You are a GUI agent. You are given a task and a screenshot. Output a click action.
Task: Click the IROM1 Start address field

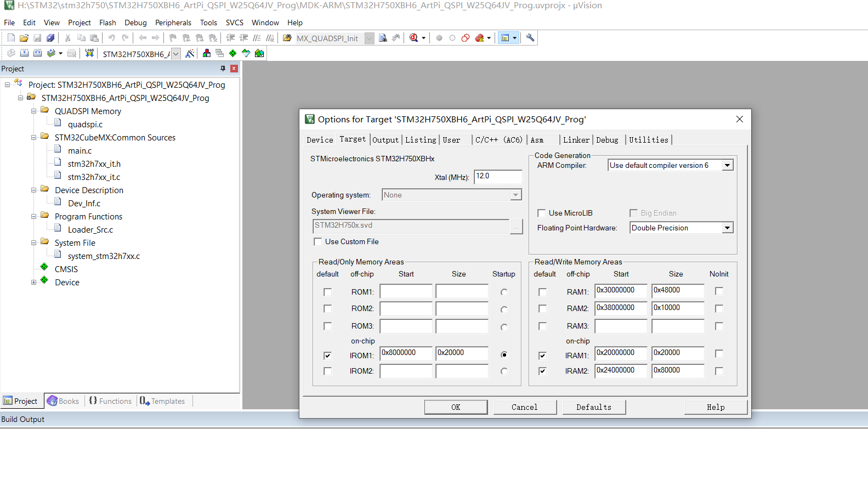pyautogui.click(x=406, y=353)
